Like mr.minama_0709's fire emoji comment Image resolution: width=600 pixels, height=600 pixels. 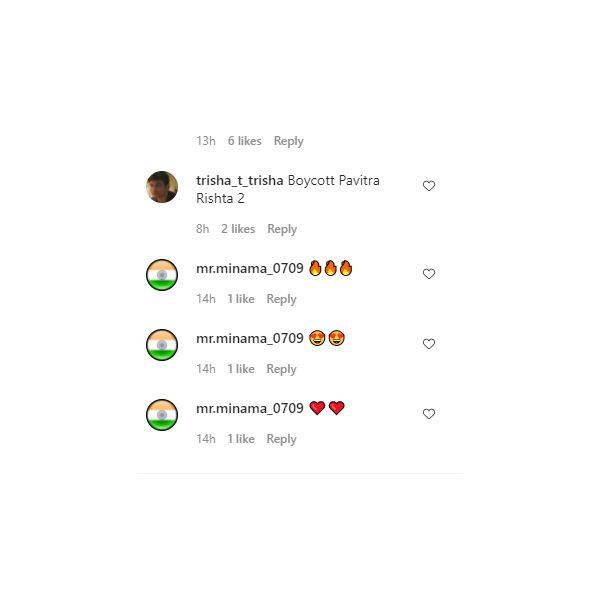[429, 274]
